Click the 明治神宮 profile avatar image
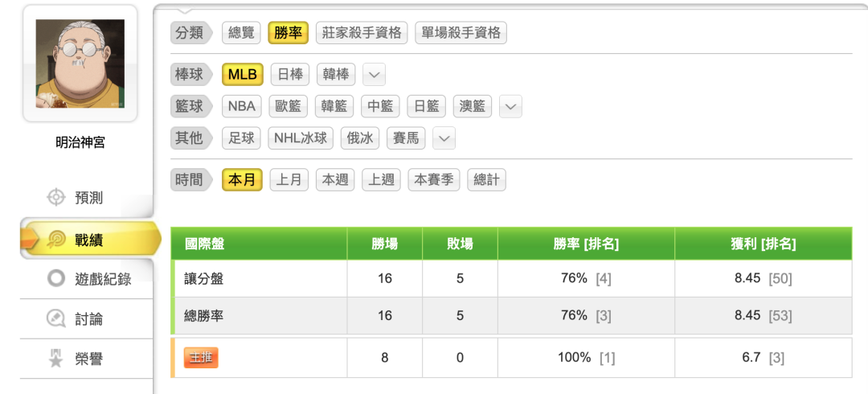868x394 pixels. point(80,64)
